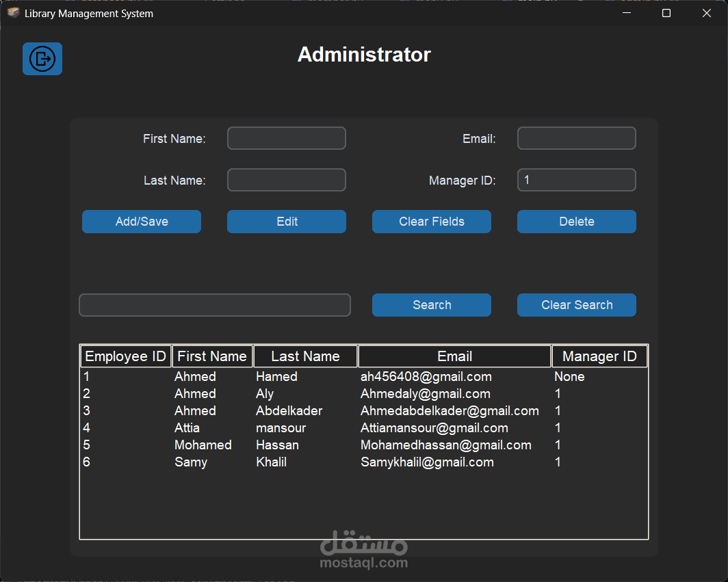Click the Delete button
The width and height of the screenshot is (728, 582).
[x=577, y=222]
